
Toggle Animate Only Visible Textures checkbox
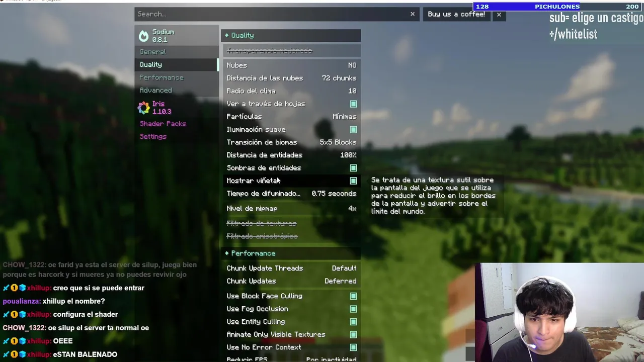pyautogui.click(x=353, y=335)
